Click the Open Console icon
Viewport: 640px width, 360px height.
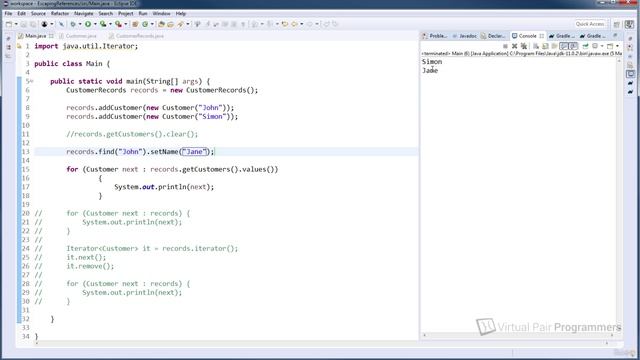click(x=610, y=46)
